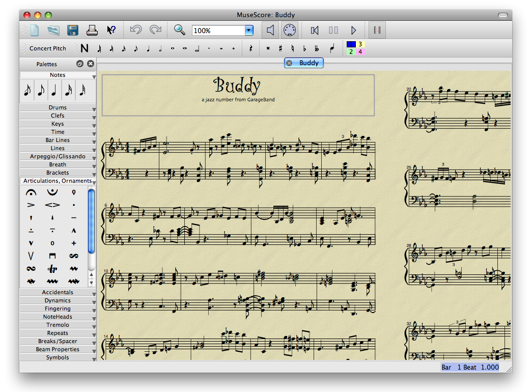Open the Time palette header
Screen dimensions: 532x392
click(58, 132)
